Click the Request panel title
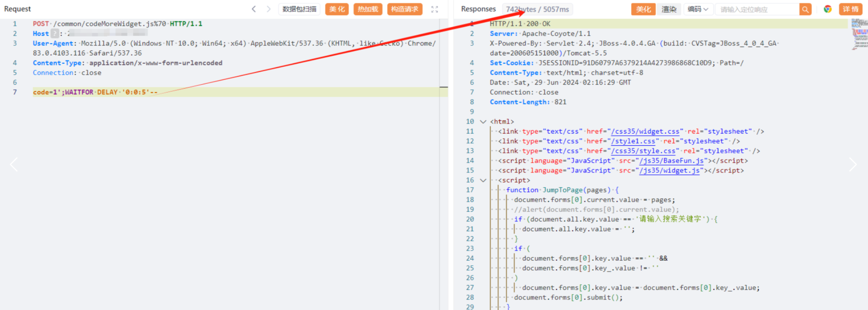 (17, 9)
